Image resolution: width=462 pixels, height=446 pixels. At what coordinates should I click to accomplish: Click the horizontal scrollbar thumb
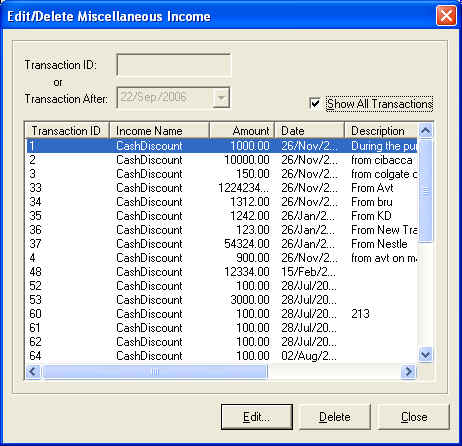coord(154,371)
